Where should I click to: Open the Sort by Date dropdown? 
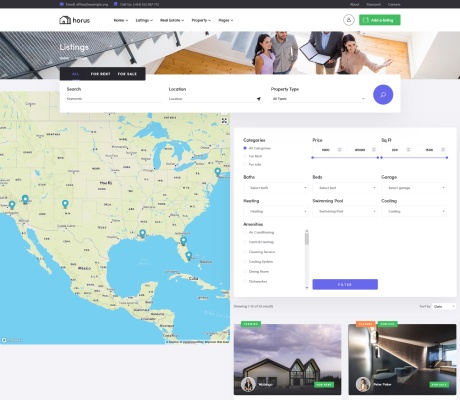tap(444, 306)
